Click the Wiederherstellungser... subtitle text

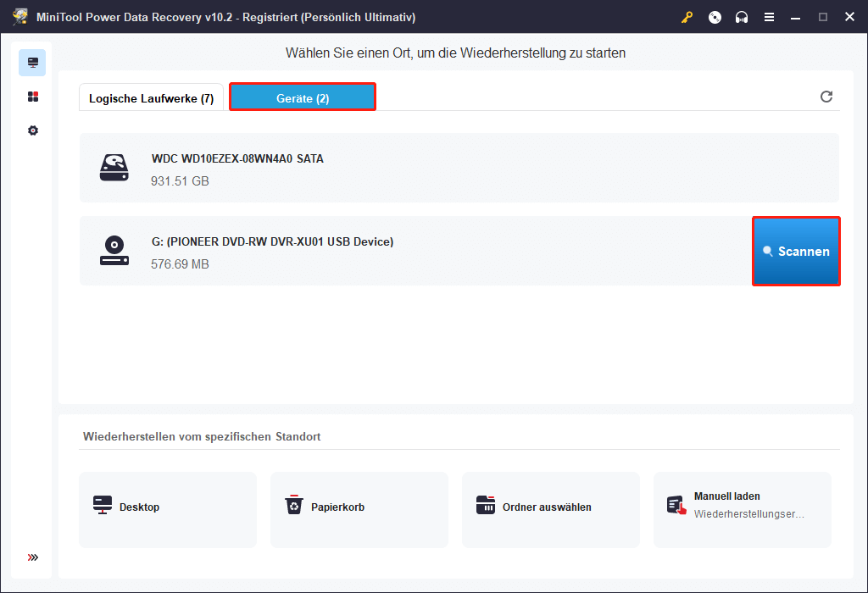[749, 514]
